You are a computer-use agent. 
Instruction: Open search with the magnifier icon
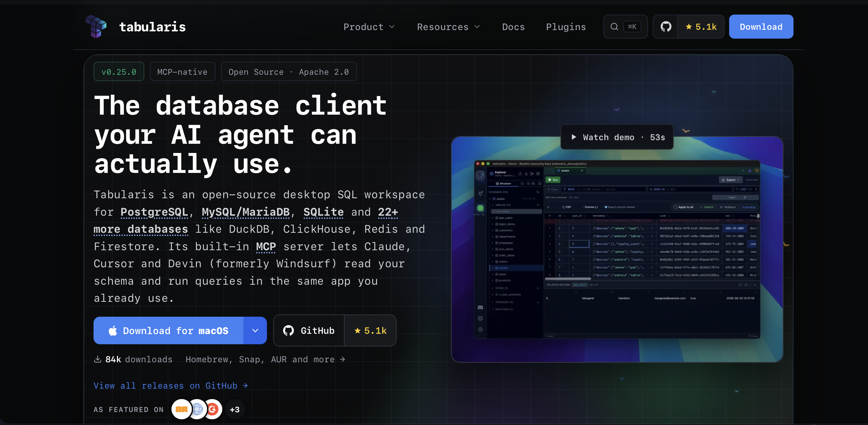pyautogui.click(x=614, y=27)
